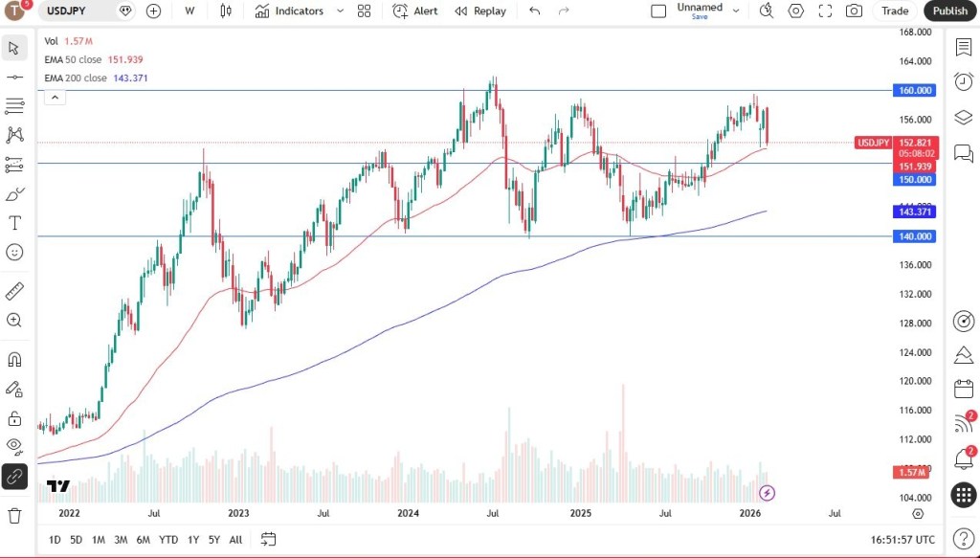
Task: Open the candlestick chart style dropdown
Action: pyautogui.click(x=226, y=11)
